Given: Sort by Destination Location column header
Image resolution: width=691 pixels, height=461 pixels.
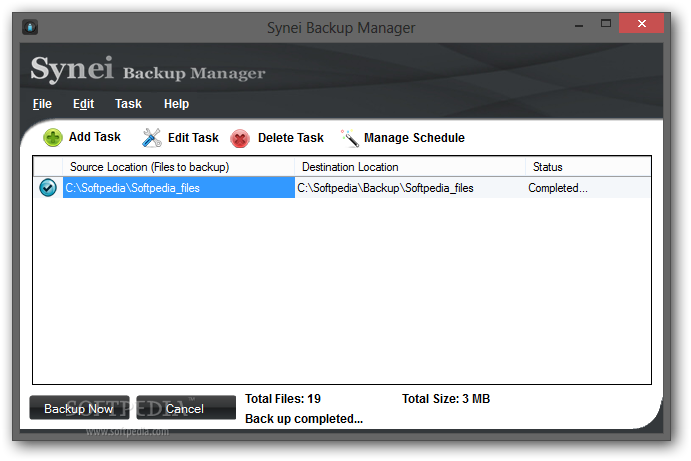Looking at the screenshot, I should click(410, 167).
